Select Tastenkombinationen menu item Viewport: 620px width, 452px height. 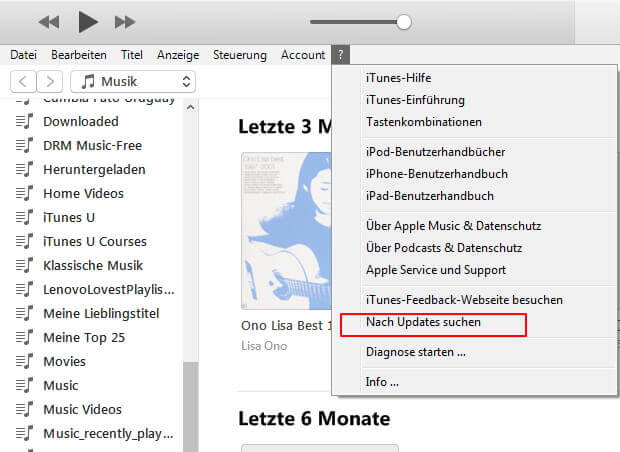[x=423, y=122]
